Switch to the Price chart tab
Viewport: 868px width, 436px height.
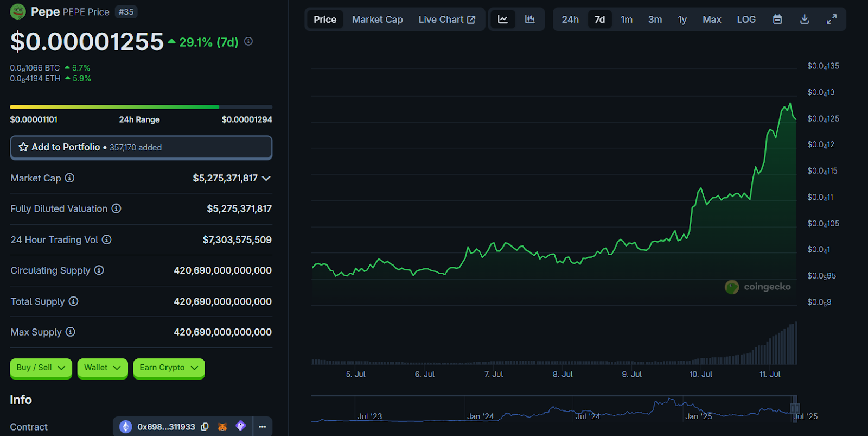pos(325,20)
